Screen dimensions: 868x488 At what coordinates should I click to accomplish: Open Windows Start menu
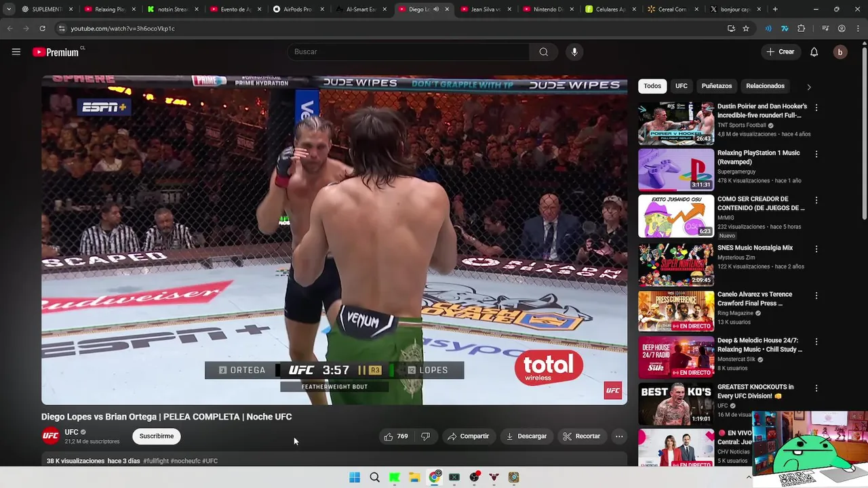pyautogui.click(x=355, y=477)
